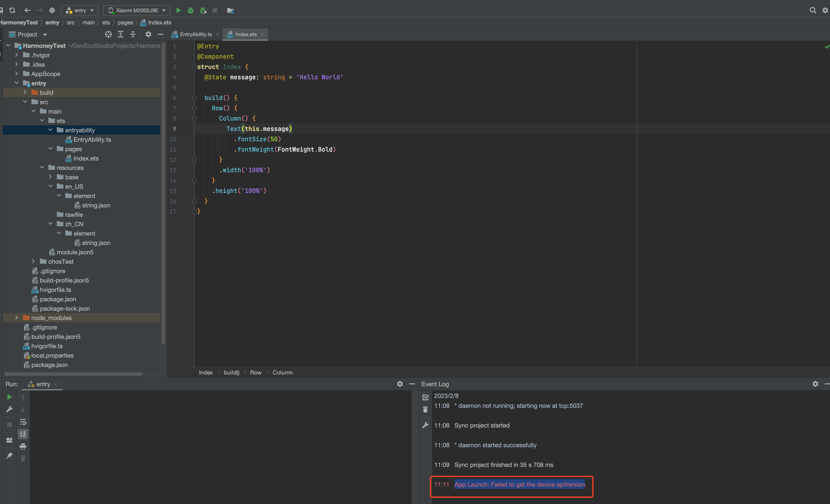Screen dimensions: 830x504
Task: Open project structure icon in top toolbar
Action: point(231,10)
